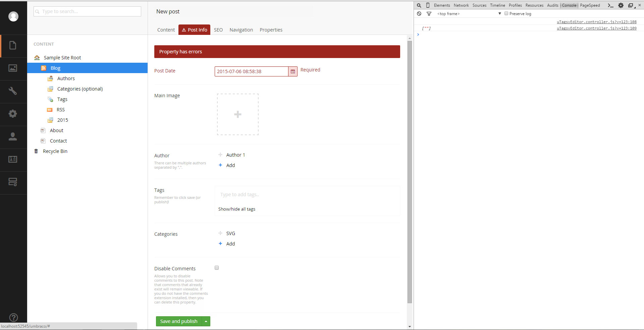Click the Blog RSS feed icon in tree
644x330 pixels.
tap(44, 68)
